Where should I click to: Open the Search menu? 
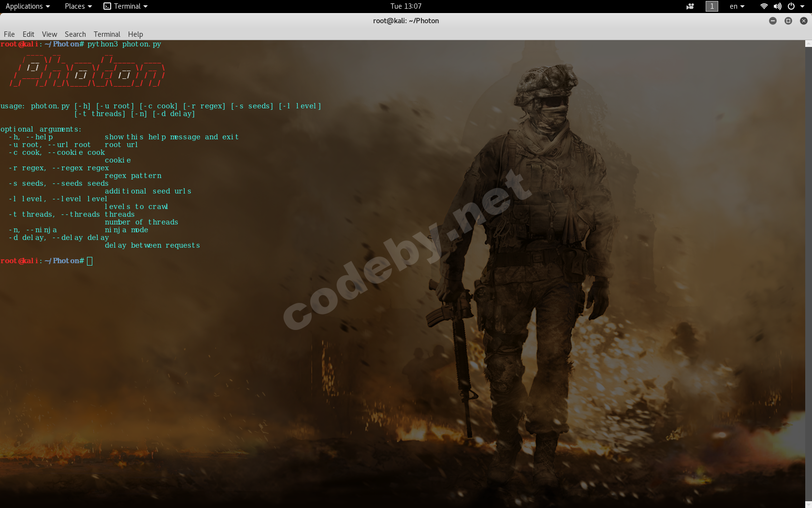[x=75, y=34]
